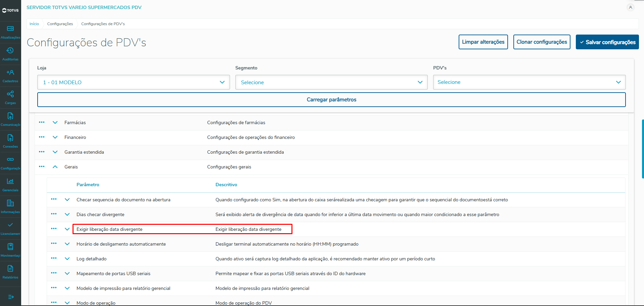
Task: Open three-dots menu for Gerais row
Action: (42, 166)
